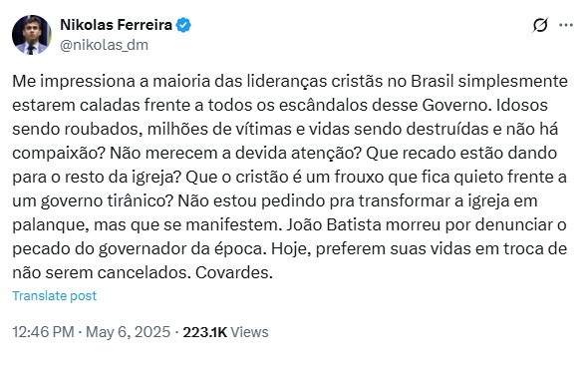588x389 pixels.
Task: Open the @nikolas_dm handle link
Action: 105,45
